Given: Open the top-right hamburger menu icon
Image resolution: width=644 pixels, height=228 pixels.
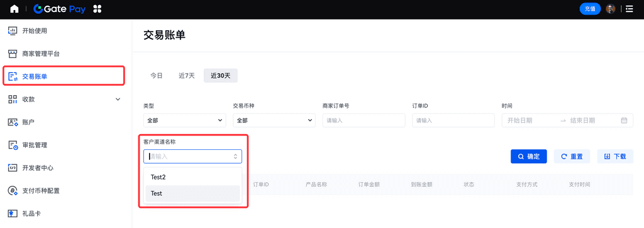Looking at the screenshot, I should pyautogui.click(x=629, y=9).
